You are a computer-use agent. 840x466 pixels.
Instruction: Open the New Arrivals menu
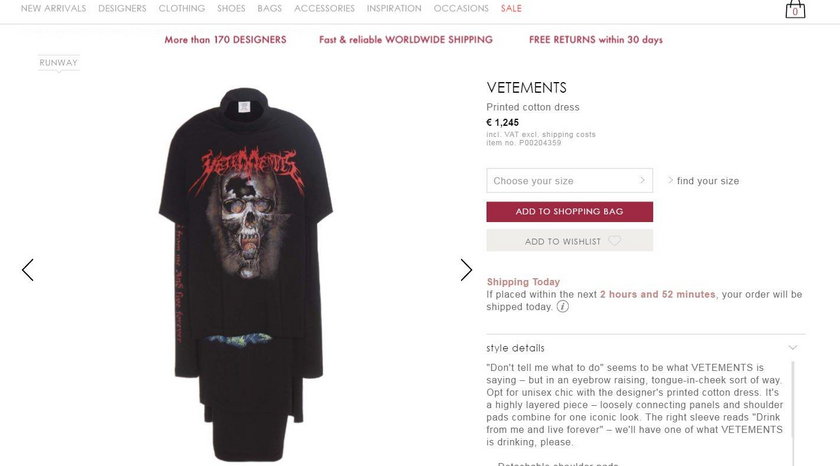pos(54,9)
